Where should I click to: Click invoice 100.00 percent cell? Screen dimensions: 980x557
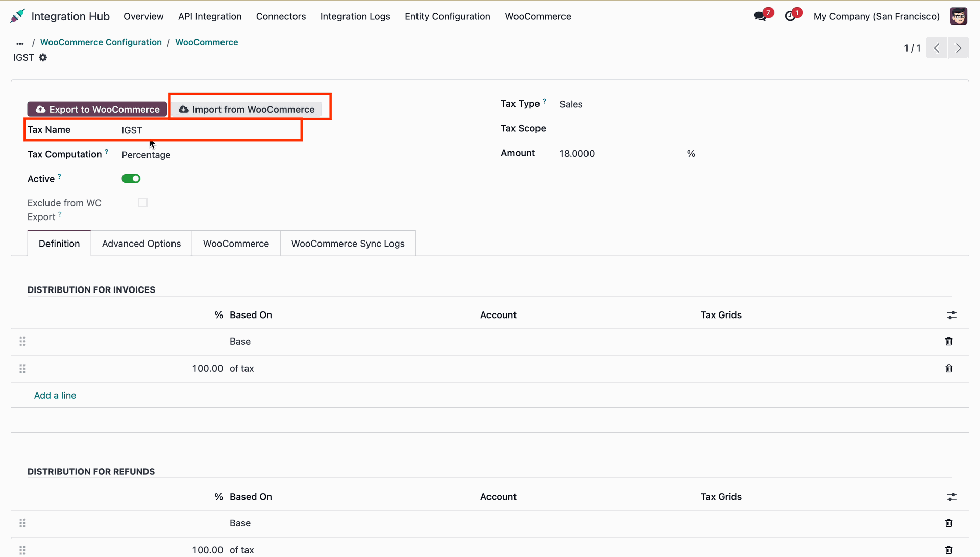208,369
